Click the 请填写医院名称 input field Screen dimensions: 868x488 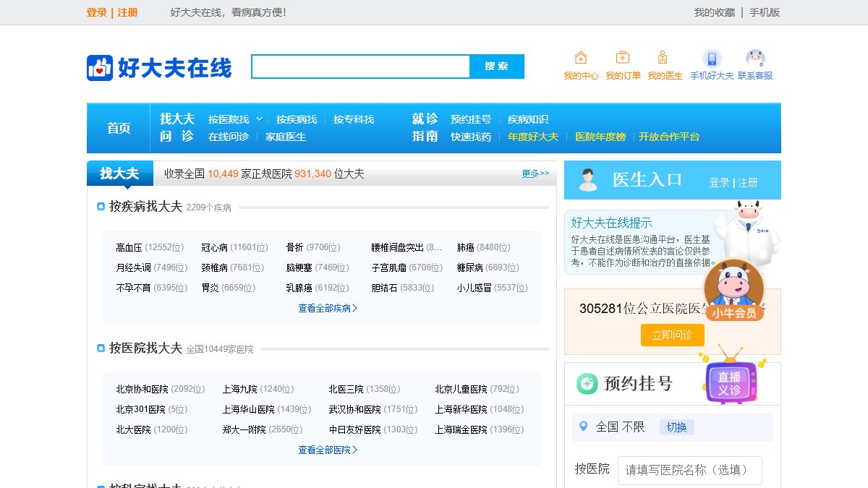[x=690, y=470]
